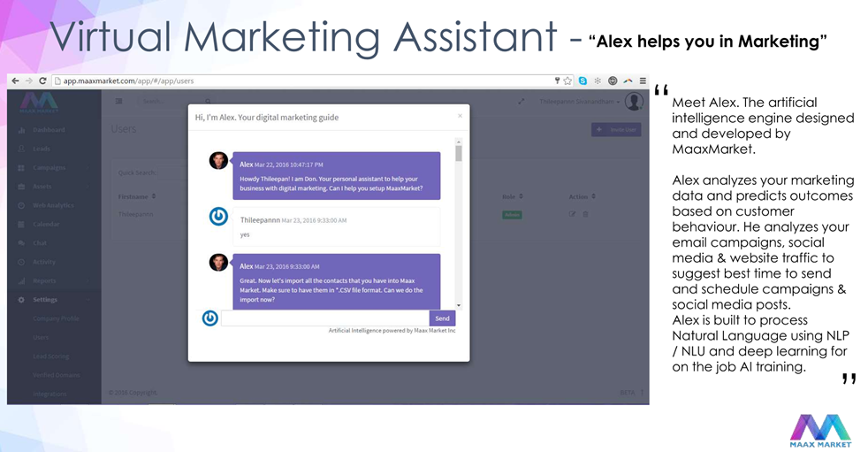The image size is (868, 452).
Task: Click the snowflake extension icon
Action: (598, 80)
